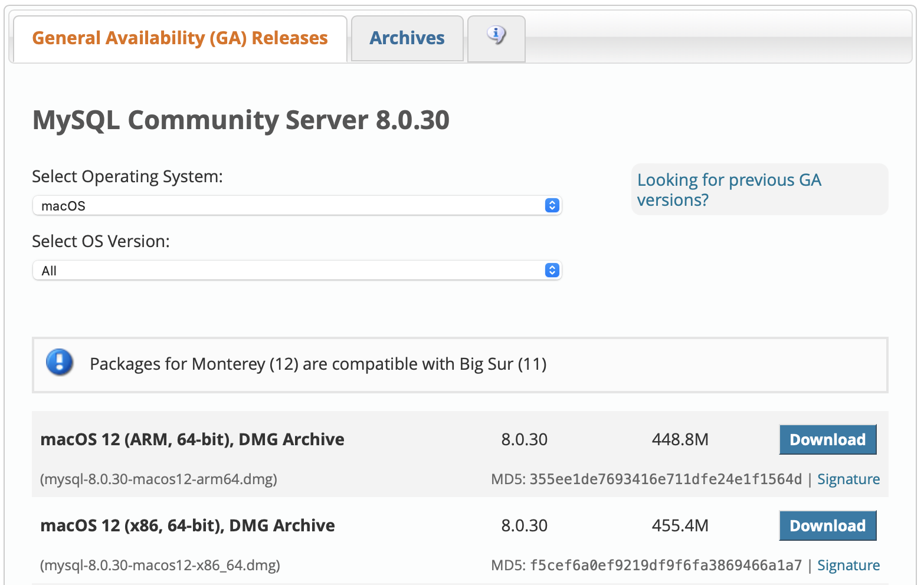This screenshot has width=924, height=585.
Task: Click the Select OS Version label
Action: (101, 241)
